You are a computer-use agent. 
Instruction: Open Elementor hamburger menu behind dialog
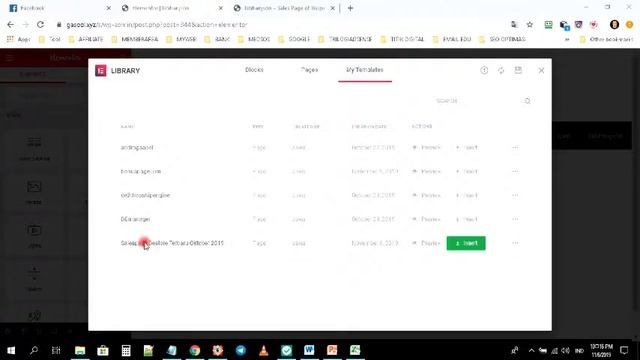[10, 58]
